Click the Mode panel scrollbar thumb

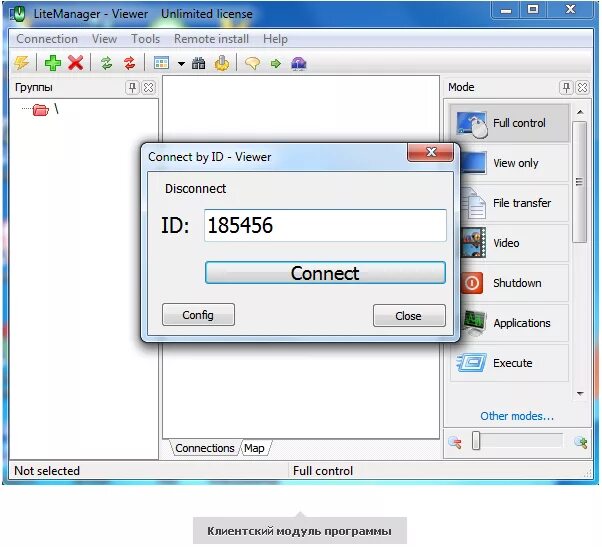pos(579,182)
